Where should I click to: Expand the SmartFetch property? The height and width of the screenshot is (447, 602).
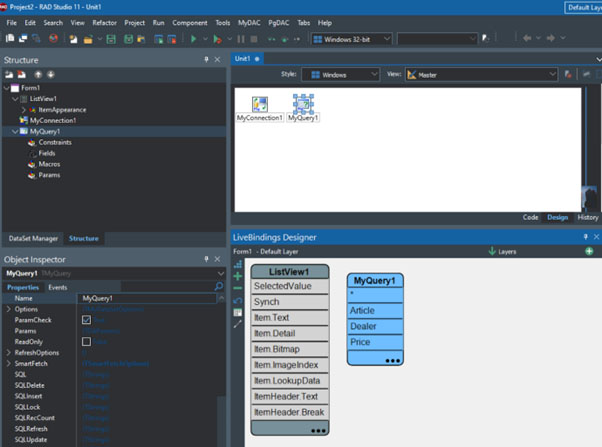tap(8, 363)
